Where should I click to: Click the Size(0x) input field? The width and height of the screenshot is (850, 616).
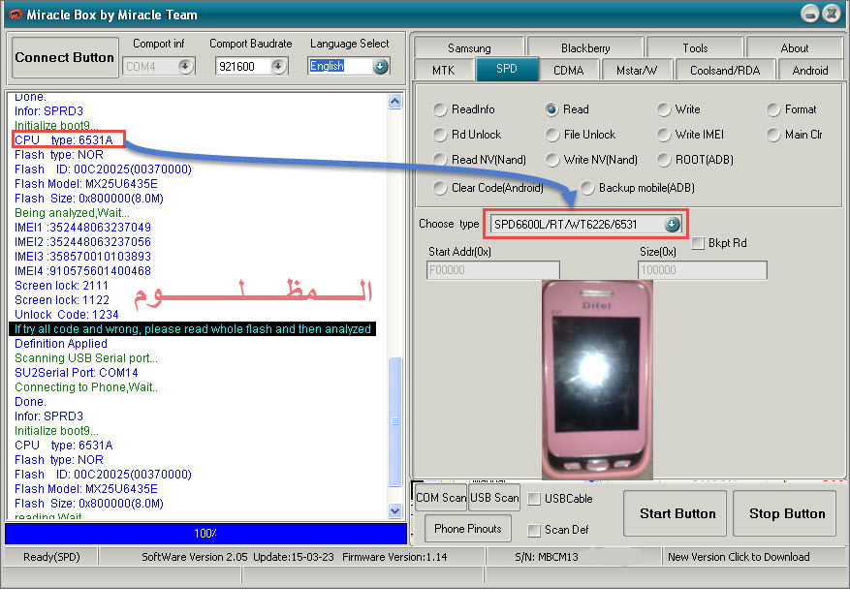pos(703,270)
